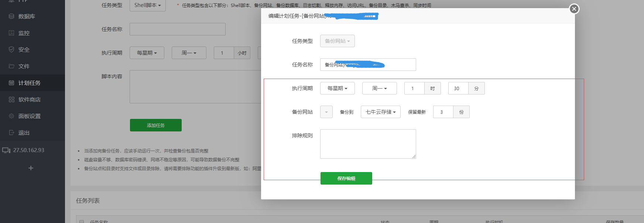Open the 七牛云存储 backup destination dropdown

tap(381, 112)
